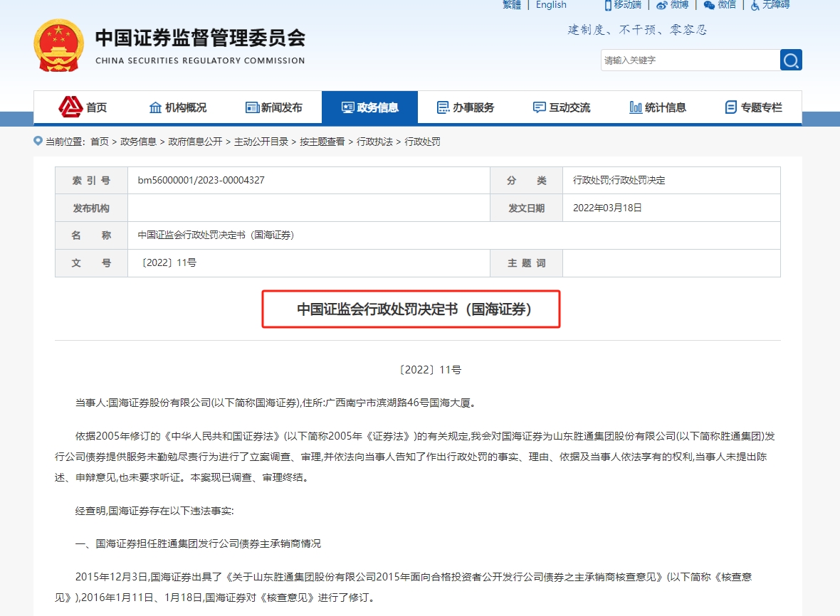The height and width of the screenshot is (616, 840).
Task: Open the 政务信息 navigation tab
Action: pos(369,107)
